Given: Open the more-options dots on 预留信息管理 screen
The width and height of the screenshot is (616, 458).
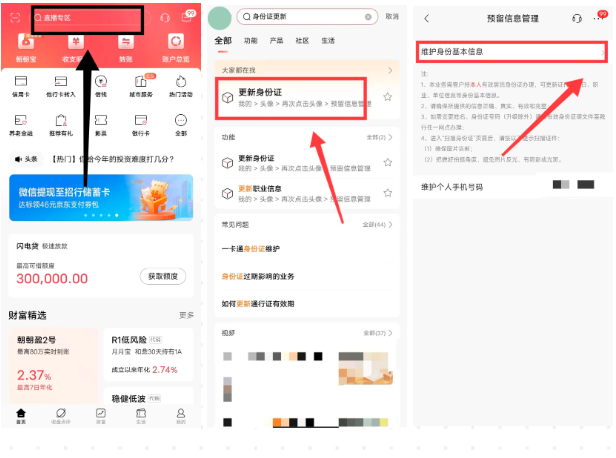Looking at the screenshot, I should click(x=600, y=18).
